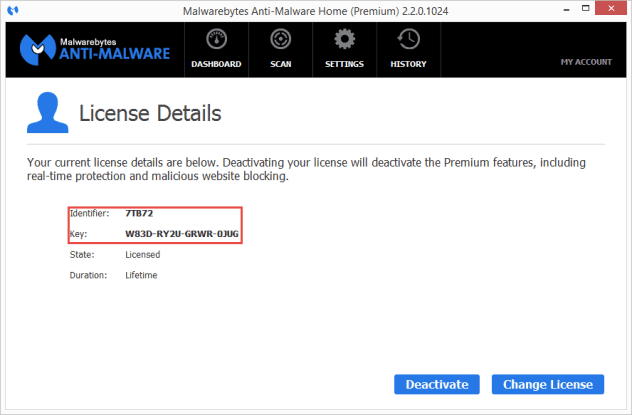Click the License Details heading
Screen dimensions: 632x415
(x=150, y=113)
